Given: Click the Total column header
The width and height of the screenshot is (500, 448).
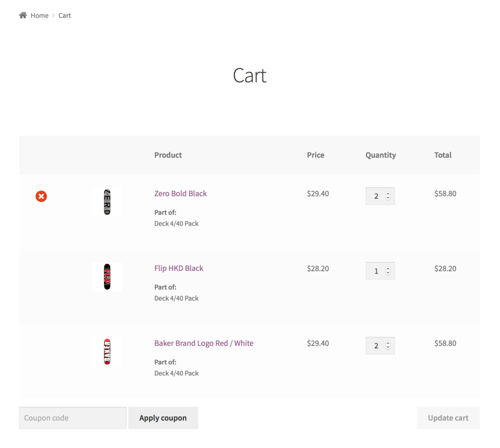Looking at the screenshot, I should click(x=443, y=155).
